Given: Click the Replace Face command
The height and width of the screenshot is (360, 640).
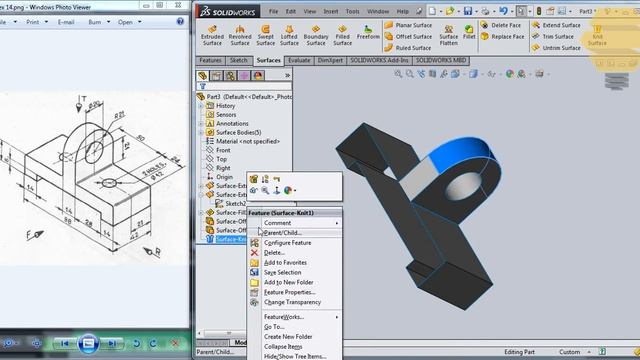Looking at the screenshot, I should tap(502, 37).
